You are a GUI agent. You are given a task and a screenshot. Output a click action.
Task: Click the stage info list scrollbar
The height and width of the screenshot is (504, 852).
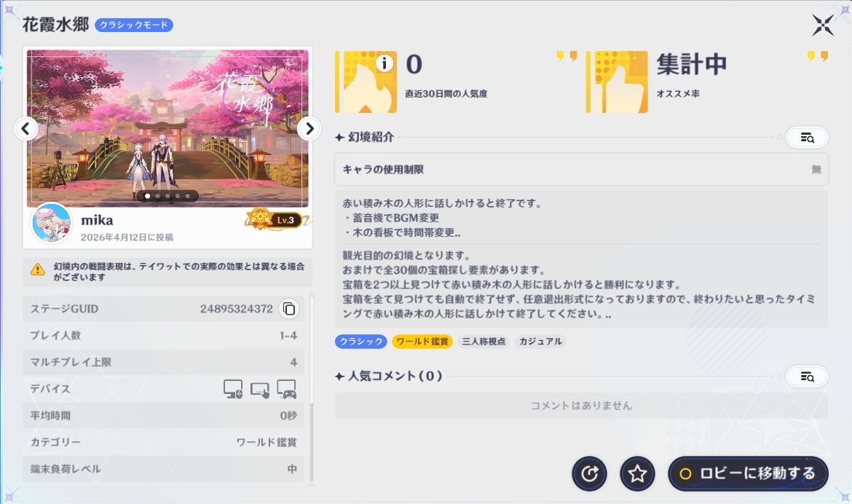[x=312, y=350]
